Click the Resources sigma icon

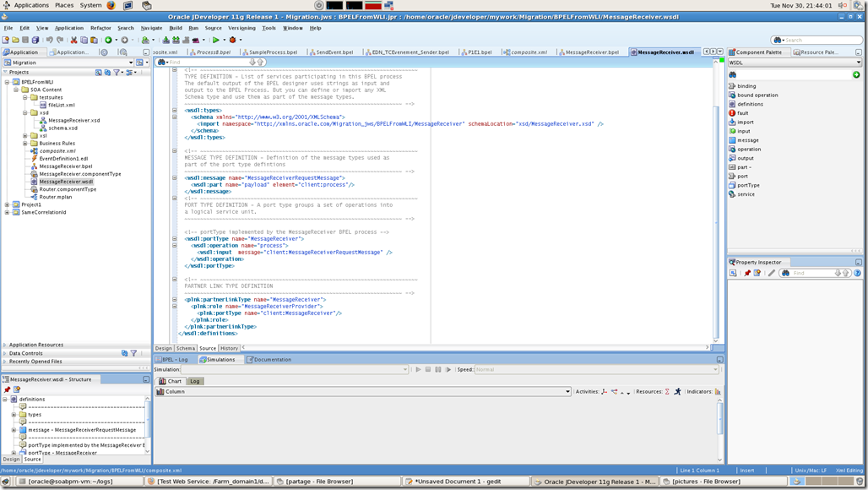(x=667, y=391)
